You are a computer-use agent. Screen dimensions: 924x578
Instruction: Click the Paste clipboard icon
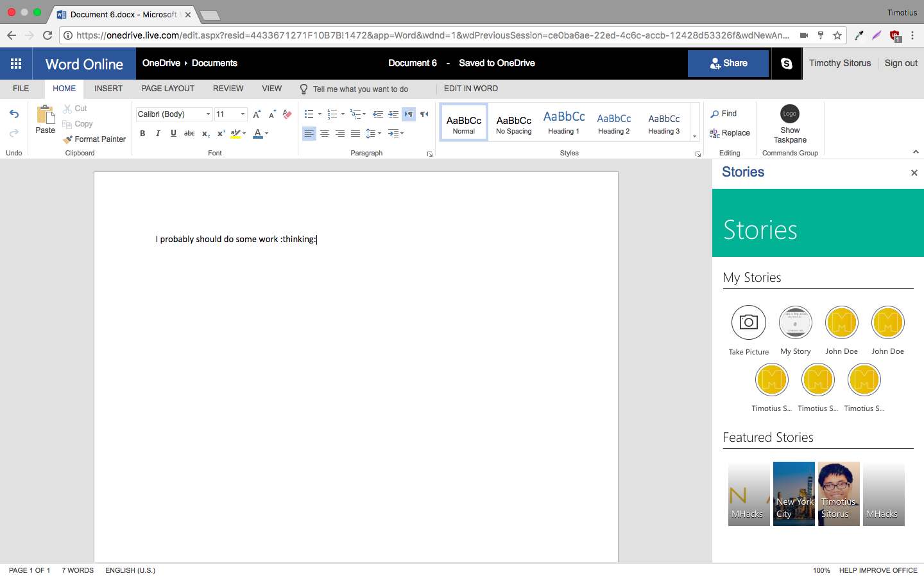(46, 114)
